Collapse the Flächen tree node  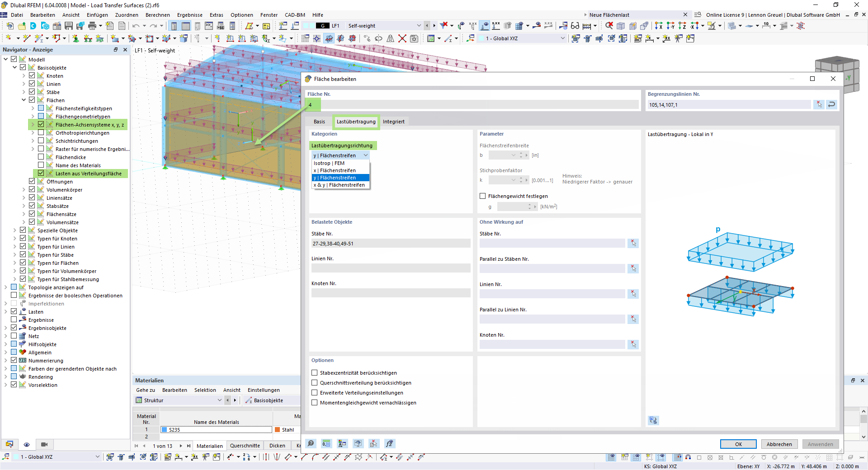[24, 100]
